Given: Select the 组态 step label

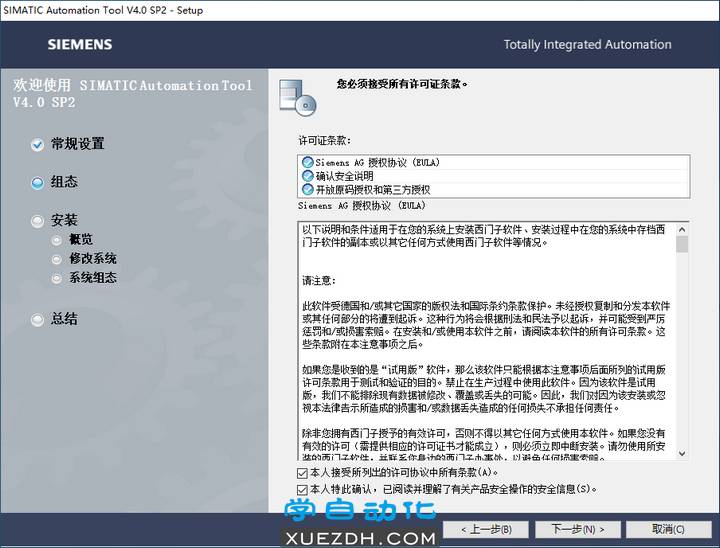Looking at the screenshot, I should point(64,182).
